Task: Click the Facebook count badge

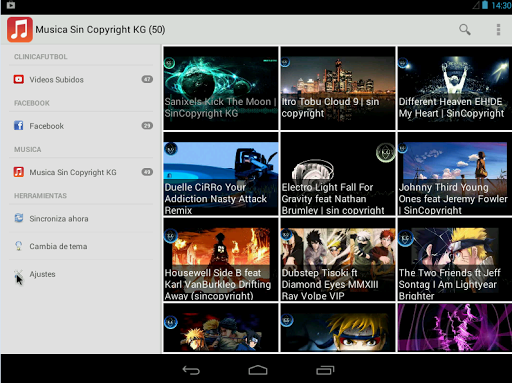Action: pos(147,126)
